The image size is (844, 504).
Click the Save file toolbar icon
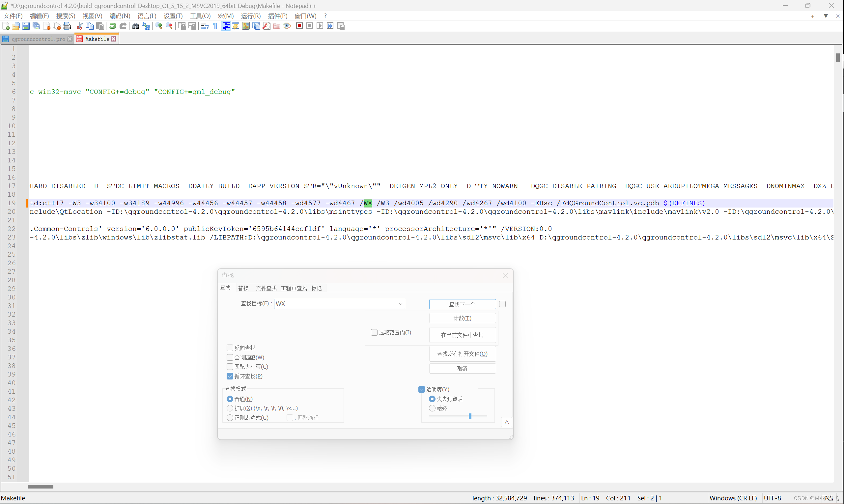point(26,26)
